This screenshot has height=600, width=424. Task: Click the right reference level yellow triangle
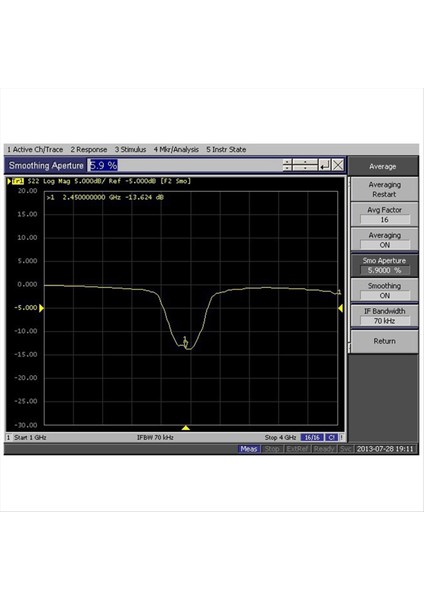click(x=340, y=308)
